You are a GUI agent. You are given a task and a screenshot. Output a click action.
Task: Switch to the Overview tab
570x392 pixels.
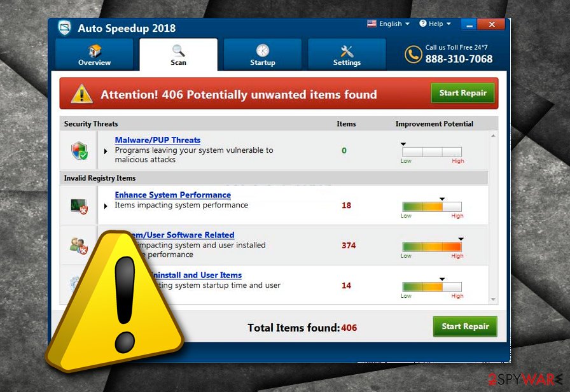point(94,55)
